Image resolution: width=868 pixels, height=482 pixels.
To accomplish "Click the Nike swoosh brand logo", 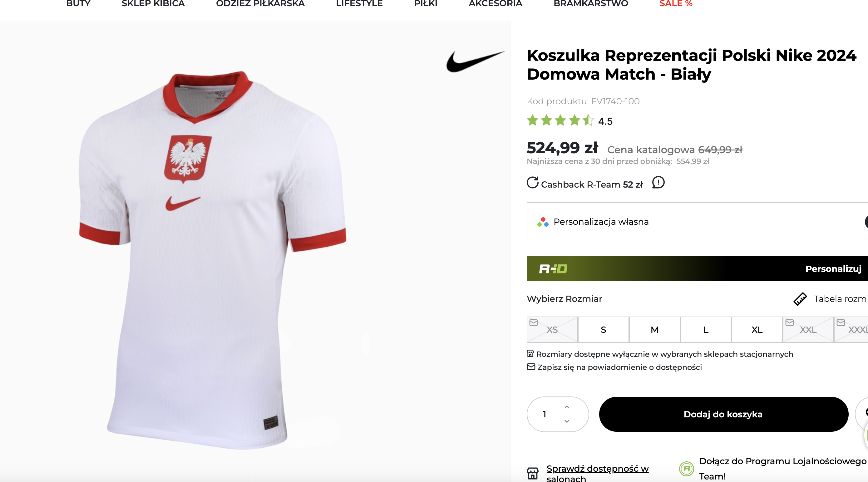I will coord(475,61).
